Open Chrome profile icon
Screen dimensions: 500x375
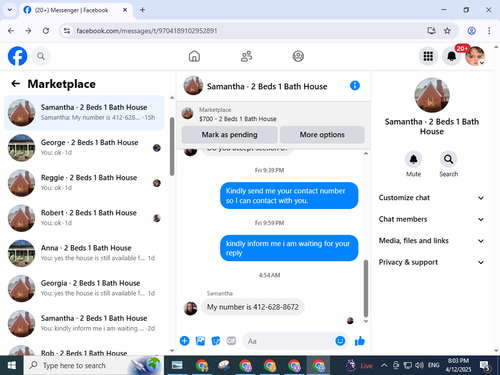pos(471,31)
